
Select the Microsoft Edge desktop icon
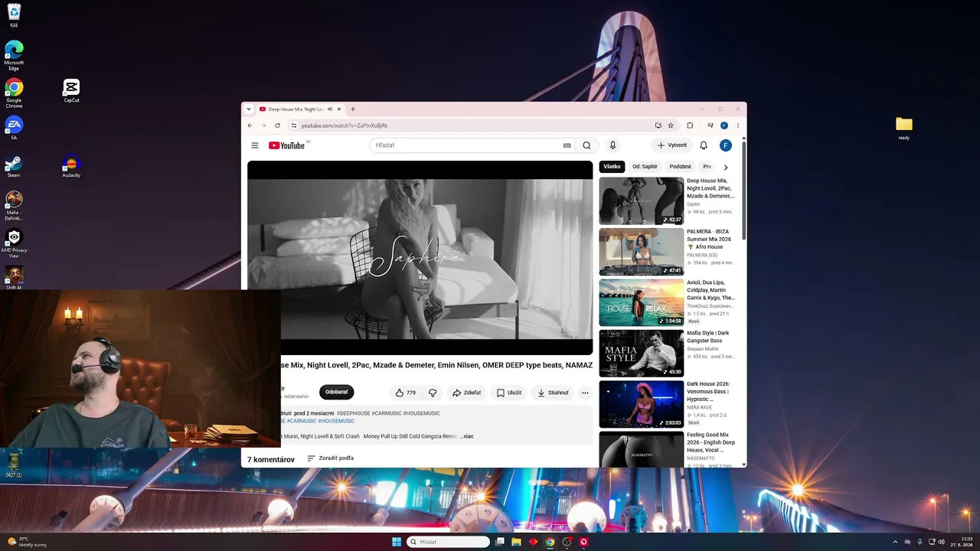[x=14, y=55]
